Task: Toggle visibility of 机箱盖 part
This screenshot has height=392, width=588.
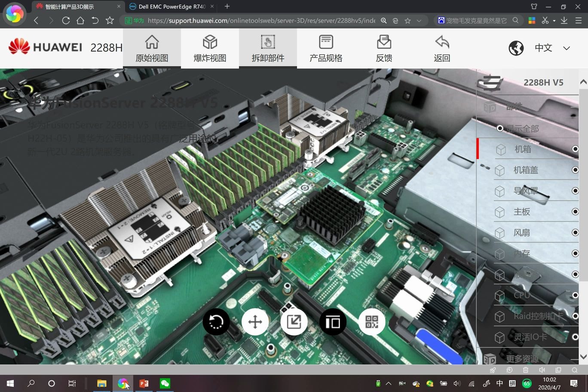Action: (575, 170)
